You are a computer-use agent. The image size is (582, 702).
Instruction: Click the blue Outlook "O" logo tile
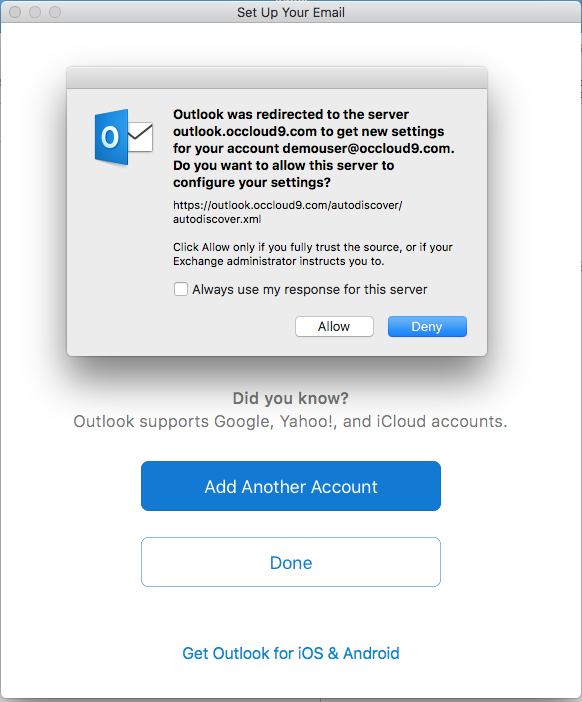(111, 137)
